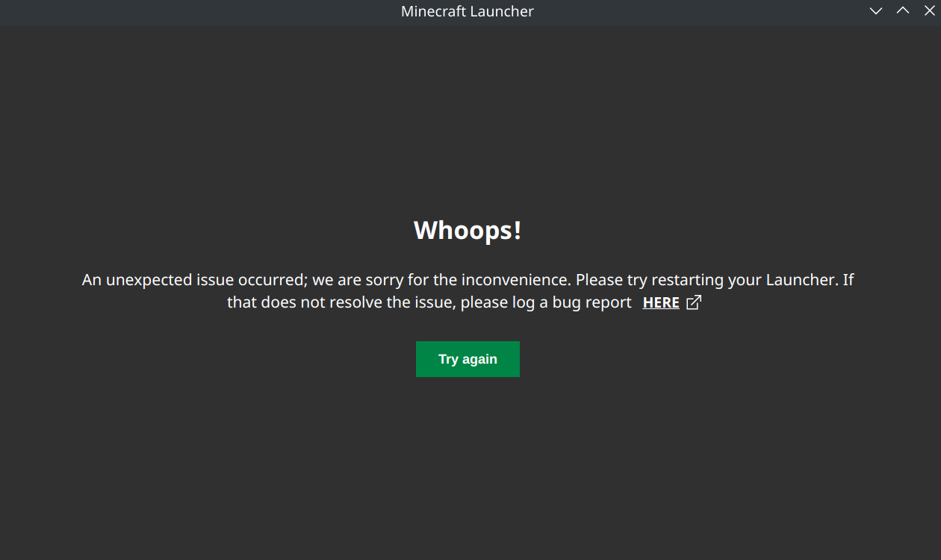Click the green Try again button

pos(468,359)
